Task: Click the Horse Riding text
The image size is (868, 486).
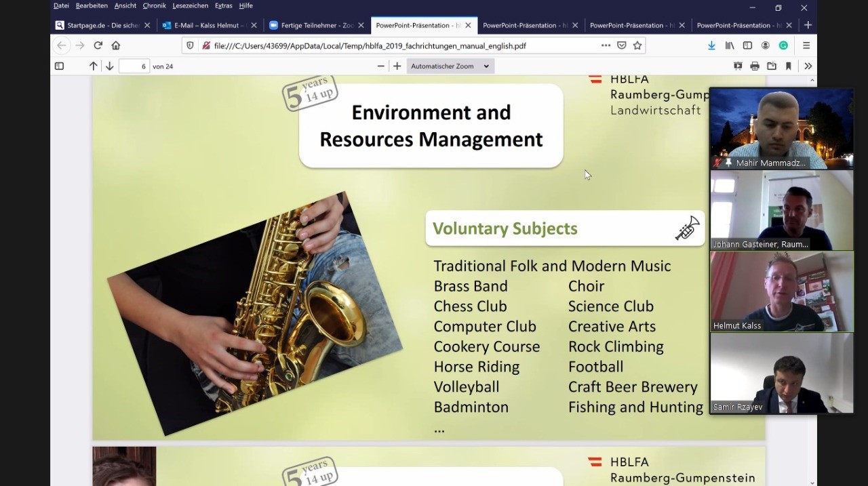Action: (477, 367)
